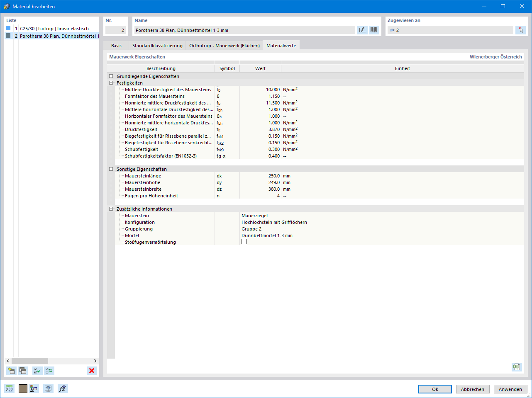Delete the selected material using the red X

click(92, 371)
